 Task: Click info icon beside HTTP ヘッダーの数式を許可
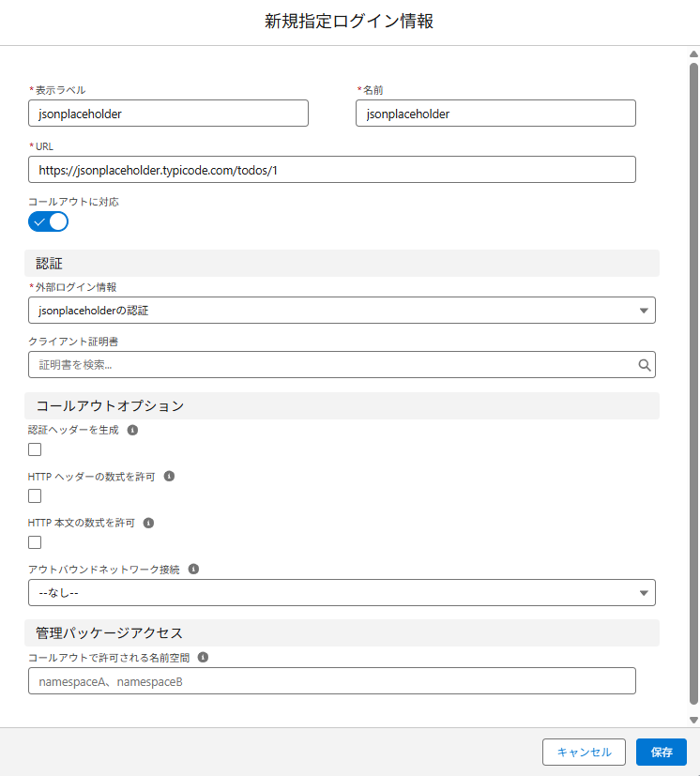[x=169, y=476]
